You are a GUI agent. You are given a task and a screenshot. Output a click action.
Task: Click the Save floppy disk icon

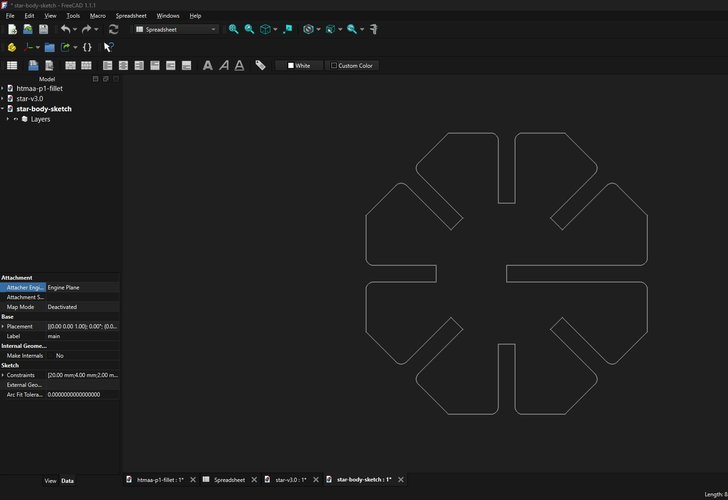point(43,29)
